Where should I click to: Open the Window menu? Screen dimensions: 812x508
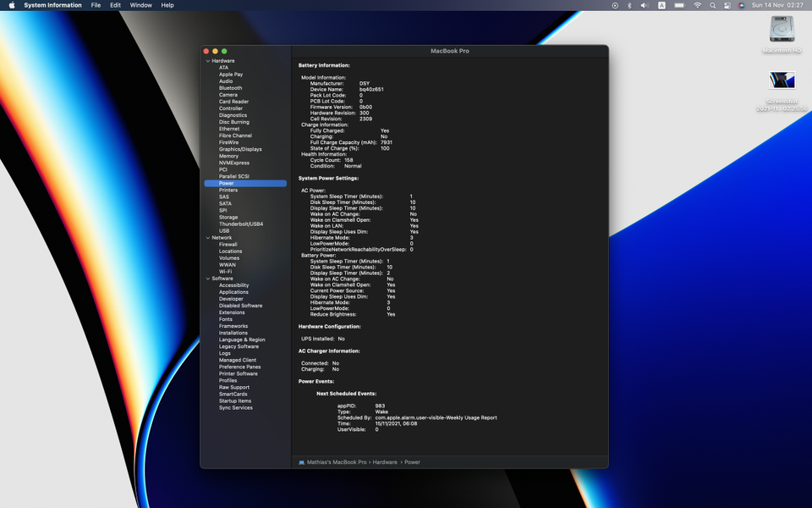tap(141, 5)
